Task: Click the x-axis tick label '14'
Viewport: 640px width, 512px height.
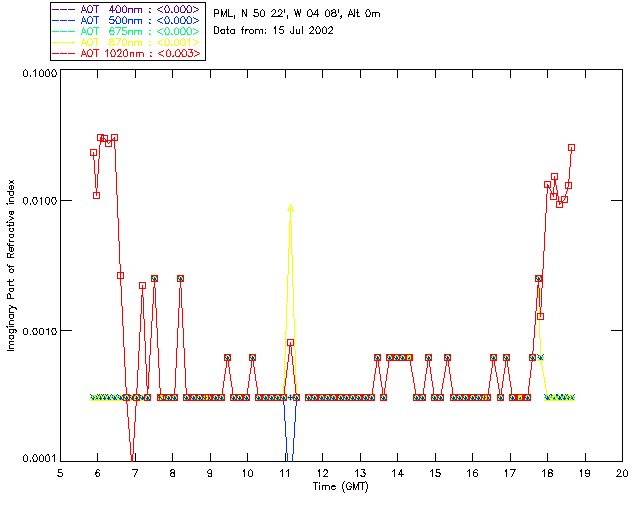Action: 398,473
